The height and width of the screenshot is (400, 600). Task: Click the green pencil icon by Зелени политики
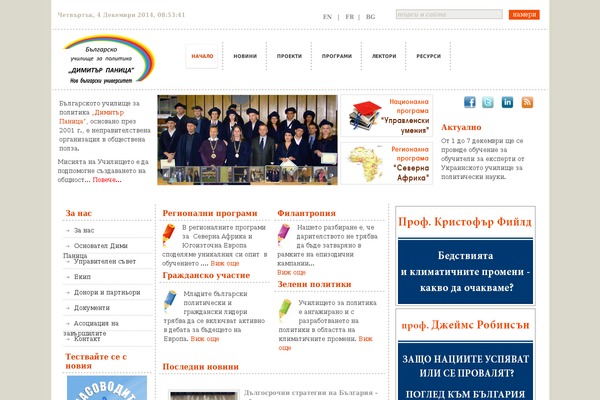[x=285, y=309]
